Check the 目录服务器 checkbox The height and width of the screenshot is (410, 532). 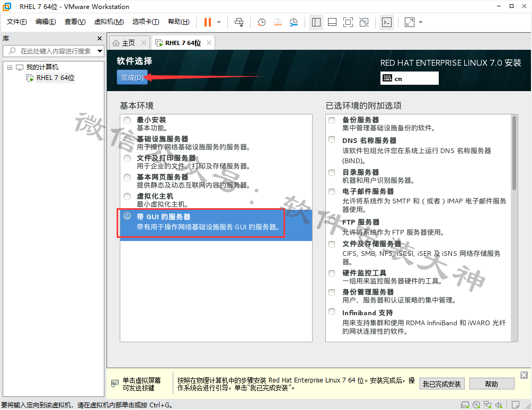332,173
